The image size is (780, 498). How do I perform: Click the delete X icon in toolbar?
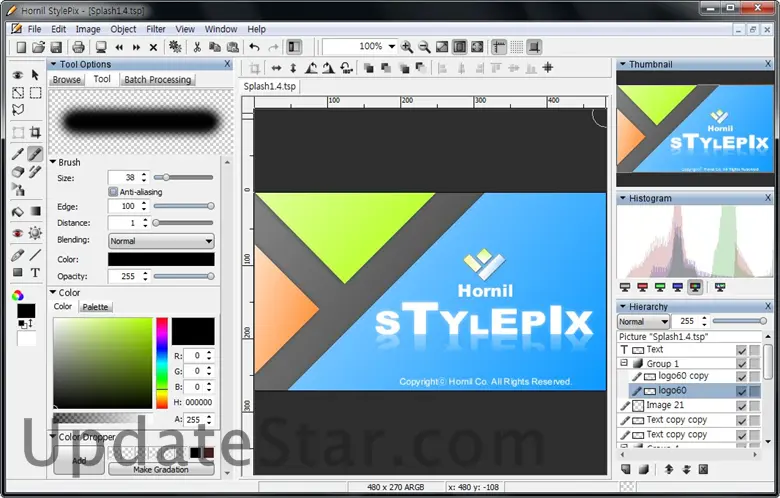[x=153, y=47]
